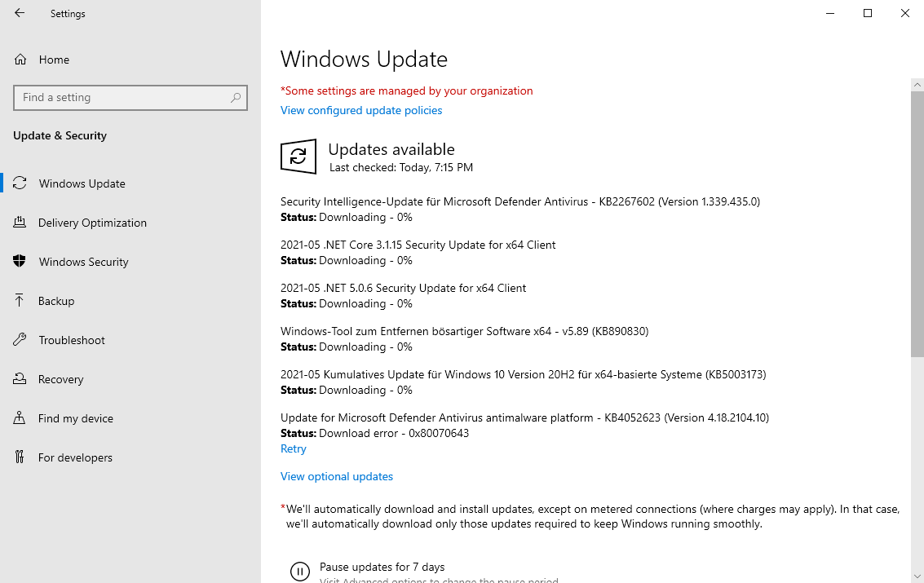Viewport: 924px width, 583px height.
Task: Open View configured update policies link
Action: click(x=361, y=110)
